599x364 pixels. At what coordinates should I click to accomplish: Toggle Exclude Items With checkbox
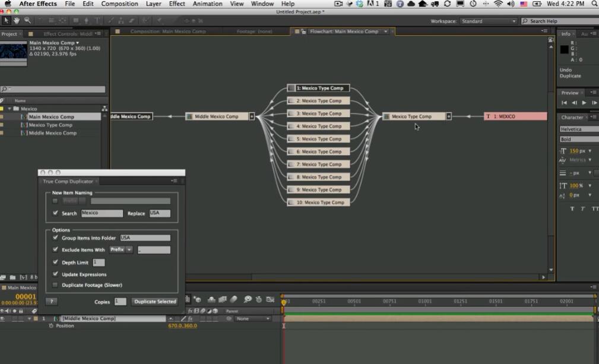[55, 249]
